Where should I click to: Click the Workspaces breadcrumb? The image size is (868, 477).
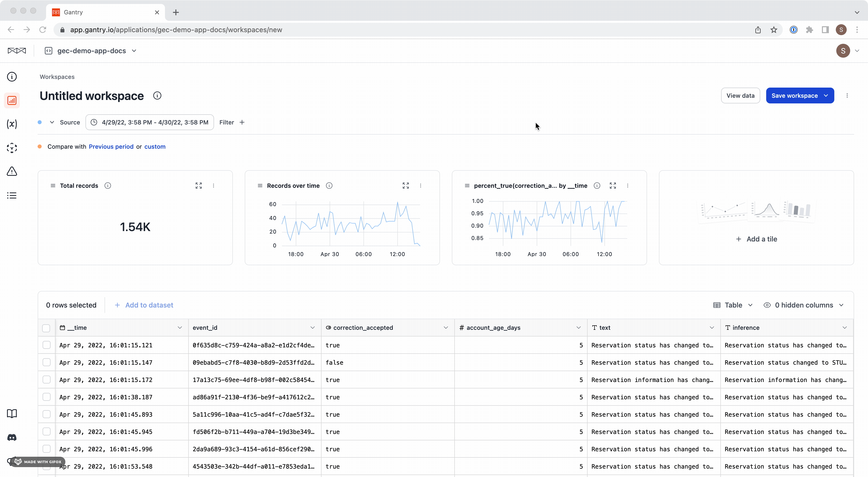click(57, 77)
